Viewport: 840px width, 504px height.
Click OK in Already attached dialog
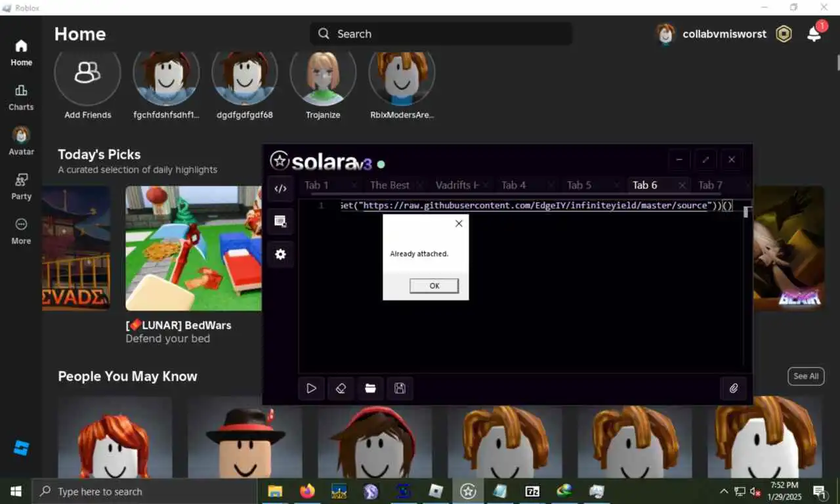click(434, 286)
